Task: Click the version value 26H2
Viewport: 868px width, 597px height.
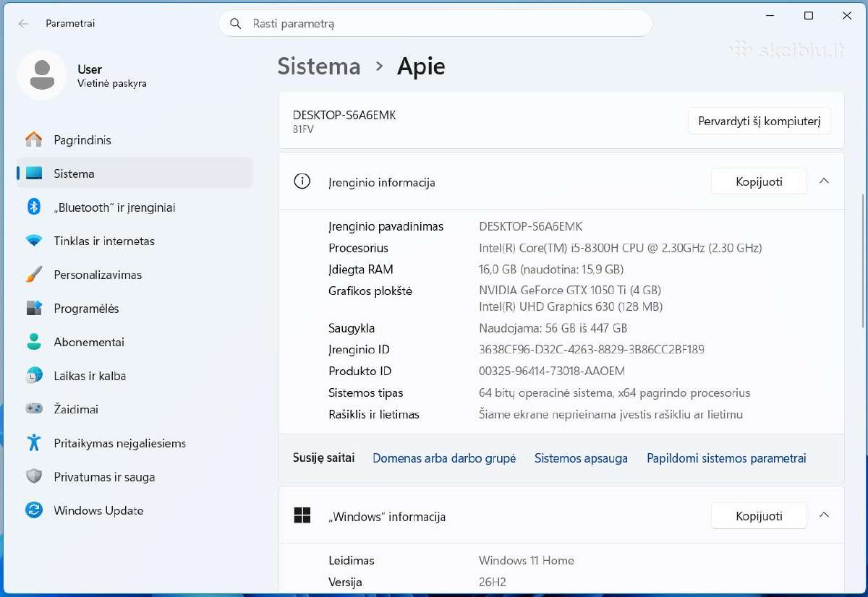Action: point(493,582)
